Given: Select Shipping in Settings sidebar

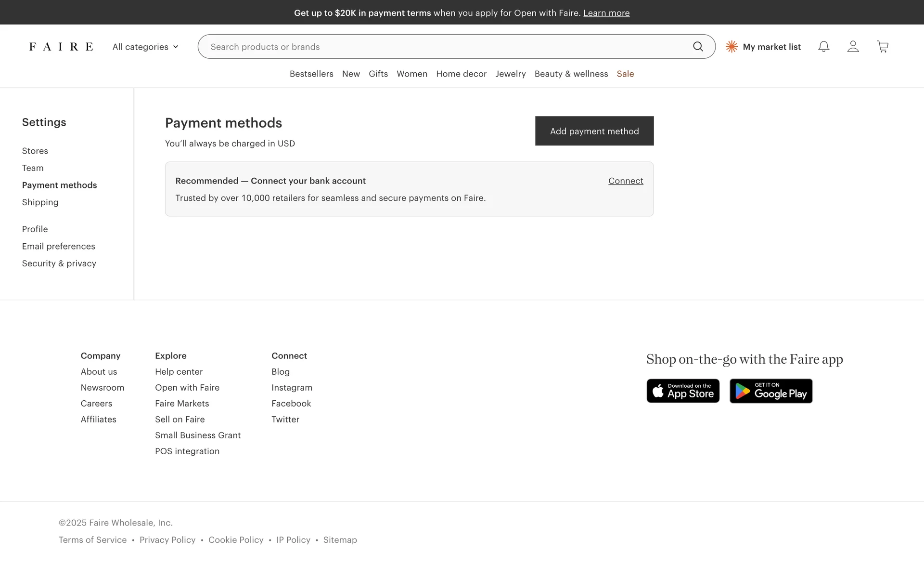Looking at the screenshot, I should pos(40,202).
